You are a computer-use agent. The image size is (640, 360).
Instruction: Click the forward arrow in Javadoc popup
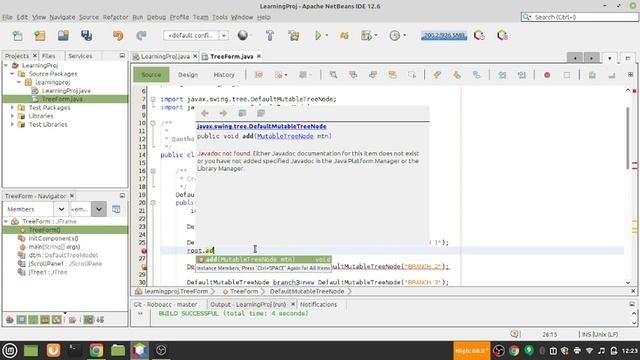pos(223,113)
